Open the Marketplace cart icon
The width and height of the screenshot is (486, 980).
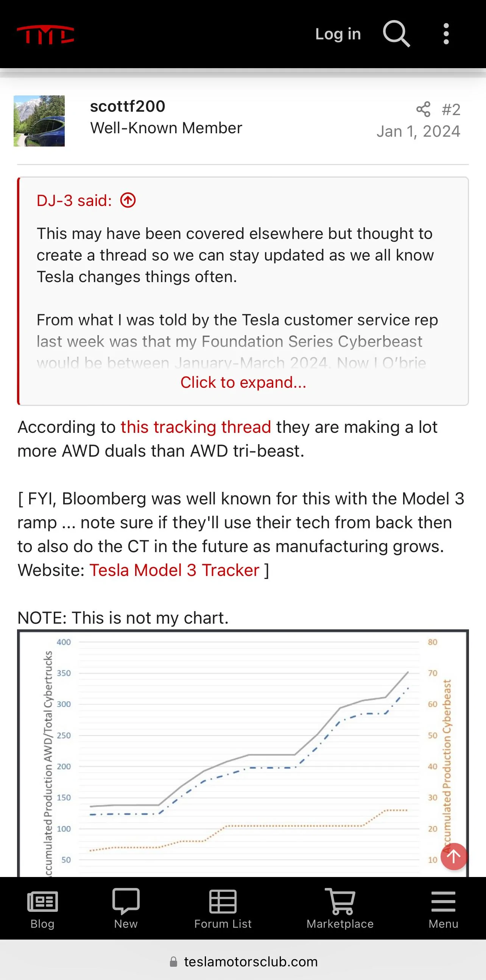(340, 901)
